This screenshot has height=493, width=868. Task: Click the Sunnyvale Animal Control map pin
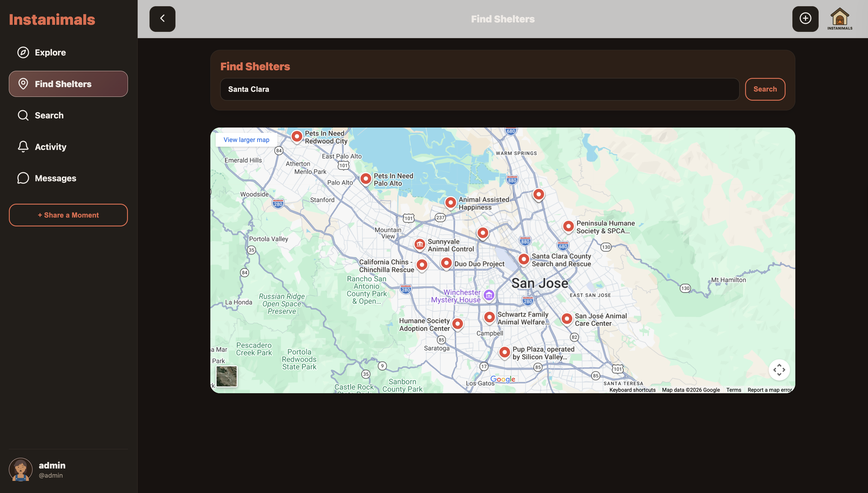pyautogui.click(x=420, y=244)
